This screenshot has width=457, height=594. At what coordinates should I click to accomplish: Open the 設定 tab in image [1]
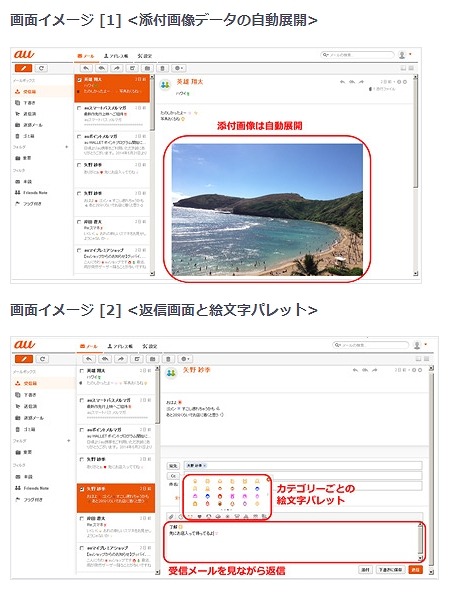click(144, 56)
